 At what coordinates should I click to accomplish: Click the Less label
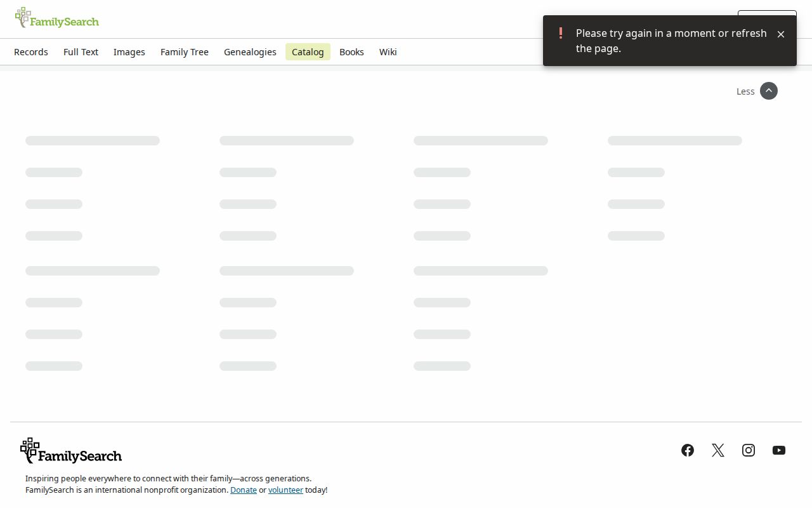[x=745, y=91]
